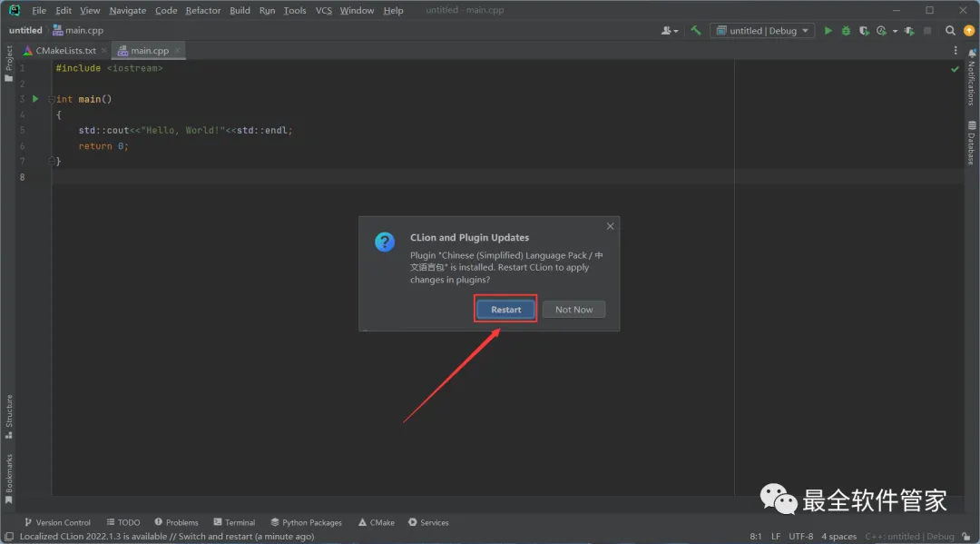The image size is (980, 544).
Task: Click the Search Everywhere magnifier icon
Action: pyautogui.click(x=950, y=31)
